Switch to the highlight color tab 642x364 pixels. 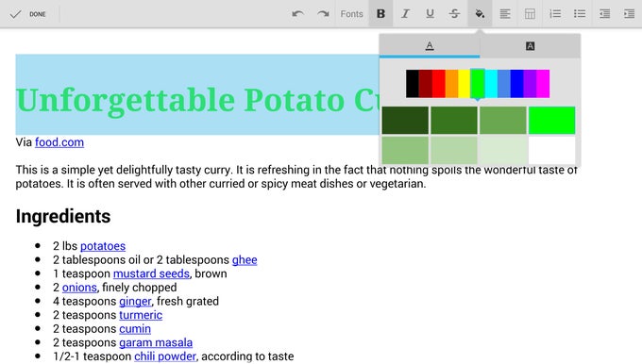pyautogui.click(x=531, y=46)
